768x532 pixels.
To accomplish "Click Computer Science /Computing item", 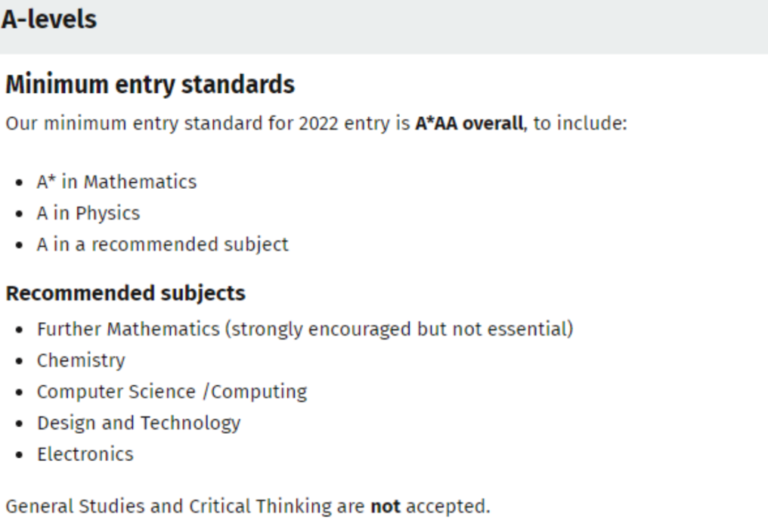I will [x=172, y=392].
